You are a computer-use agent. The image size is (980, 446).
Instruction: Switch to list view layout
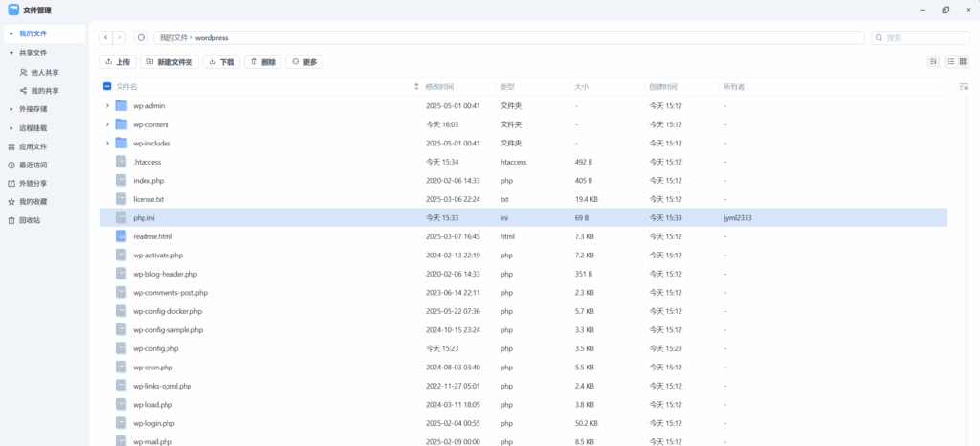(951, 61)
